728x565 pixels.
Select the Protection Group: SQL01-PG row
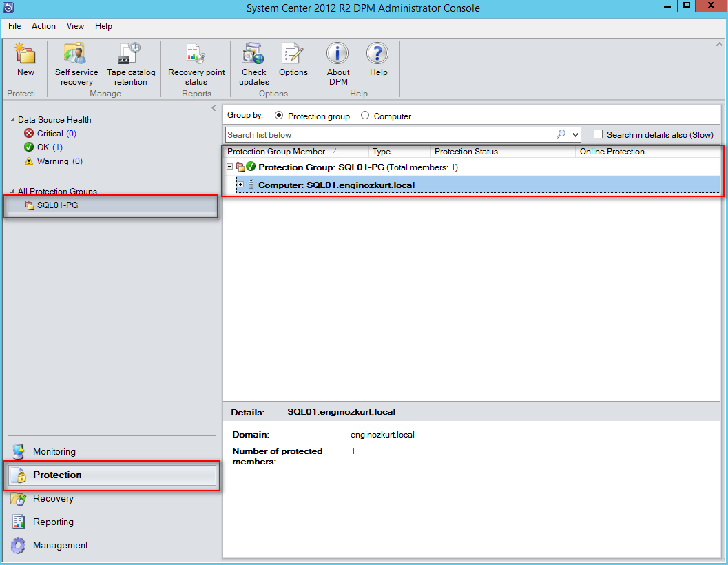pos(472,167)
